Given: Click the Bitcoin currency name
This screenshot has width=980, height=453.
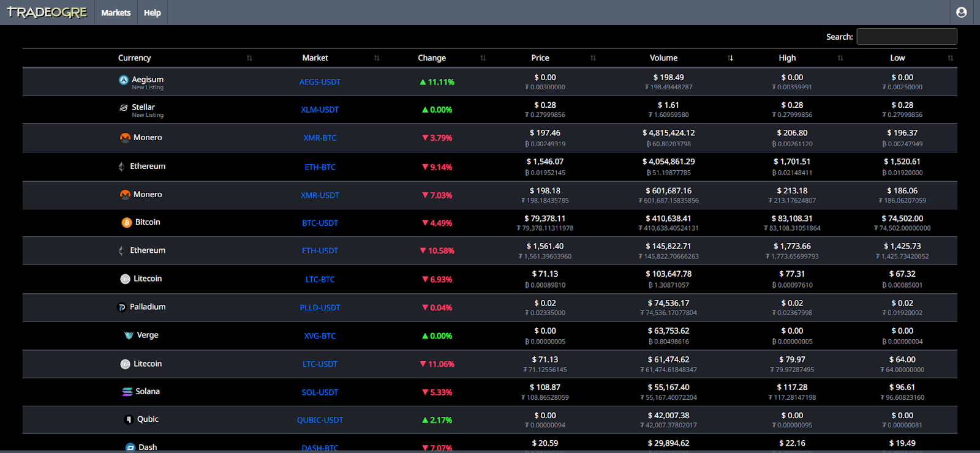Looking at the screenshot, I should [x=148, y=222].
